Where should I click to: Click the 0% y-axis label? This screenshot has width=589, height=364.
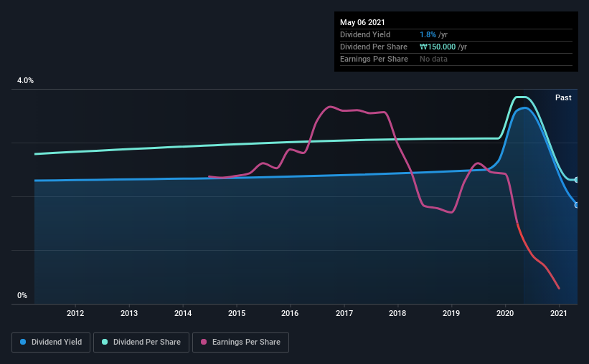click(22, 296)
